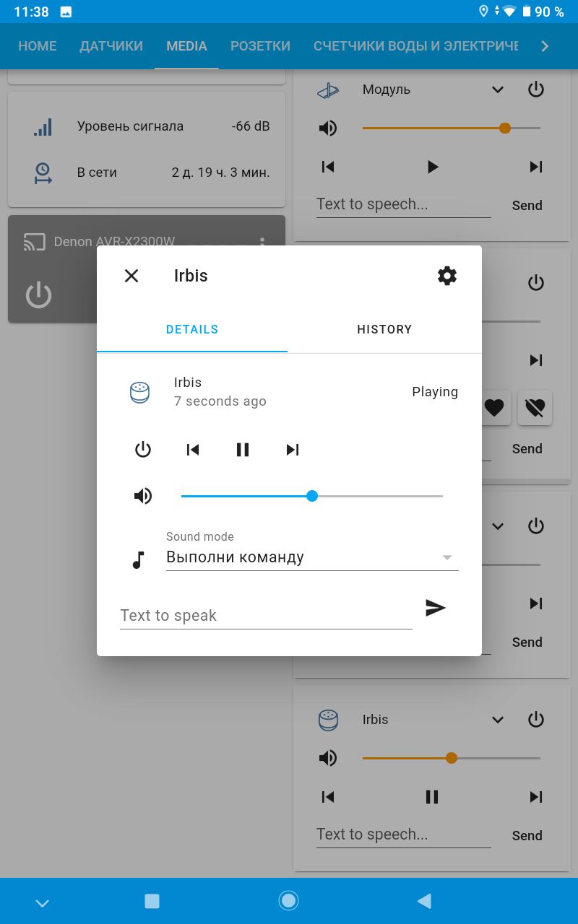
Task: Send text to speak arrow icon
Action: click(436, 608)
